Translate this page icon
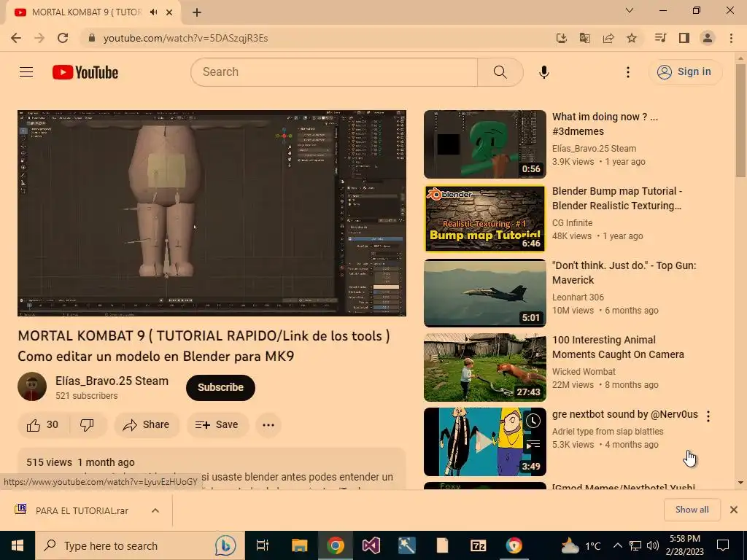747x560 pixels. point(585,38)
